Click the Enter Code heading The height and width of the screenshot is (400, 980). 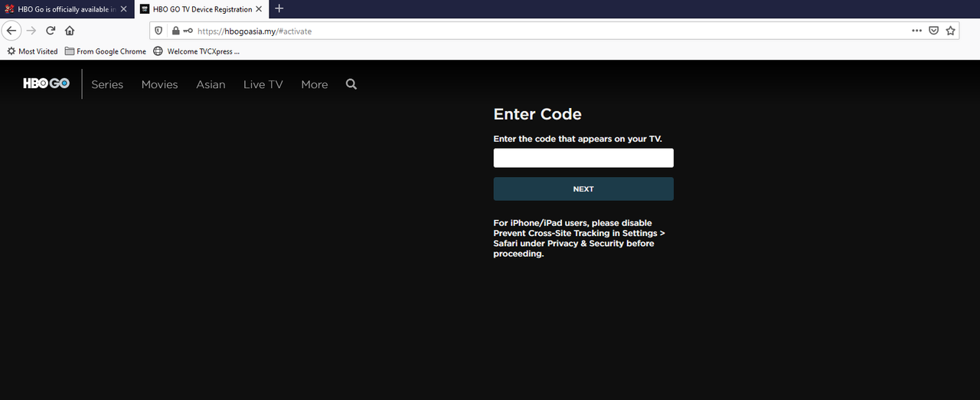pos(537,114)
